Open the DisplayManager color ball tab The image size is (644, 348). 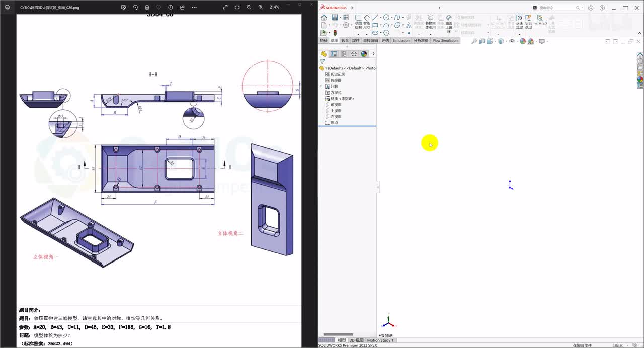click(364, 54)
